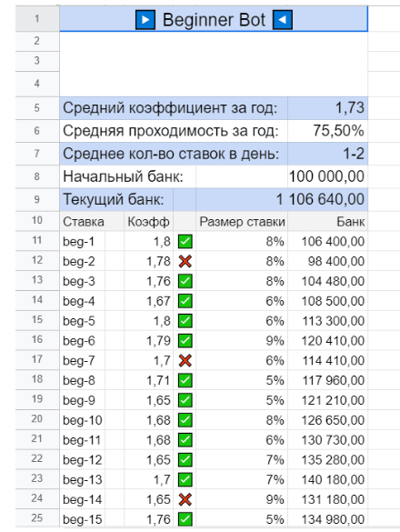This screenshot has height=532, width=400.
Task: Select the bank value 120 410,00
Action: 328,341
